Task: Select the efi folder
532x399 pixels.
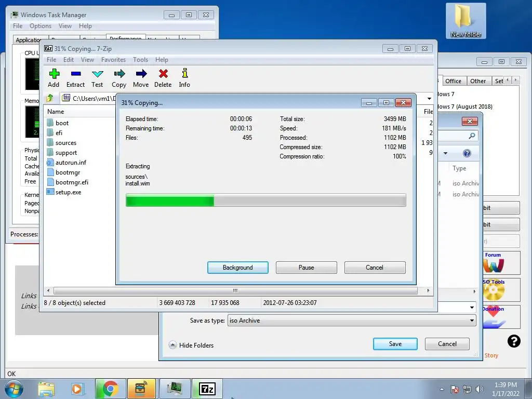Action: (59, 132)
